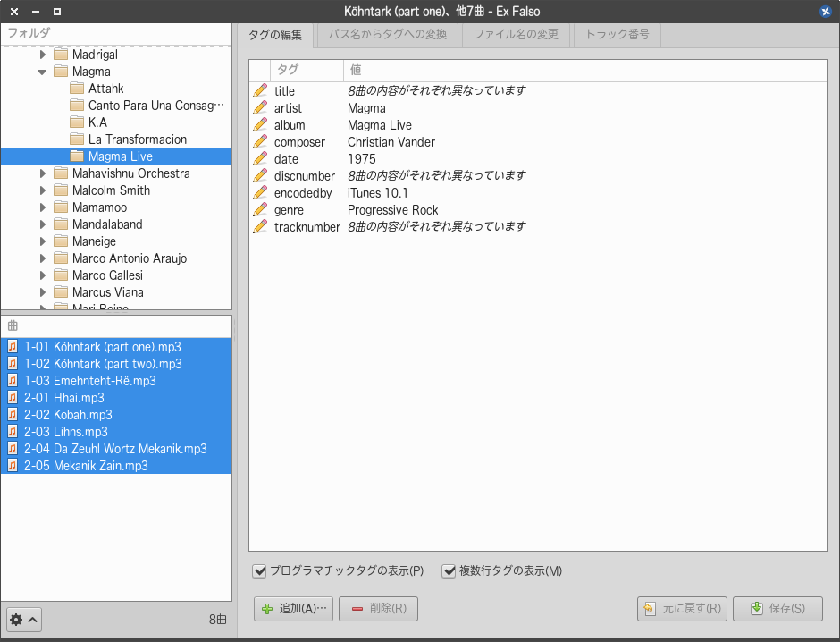The height and width of the screenshot is (642, 840).
Task: Select date value 1975
Action: pyautogui.click(x=362, y=158)
